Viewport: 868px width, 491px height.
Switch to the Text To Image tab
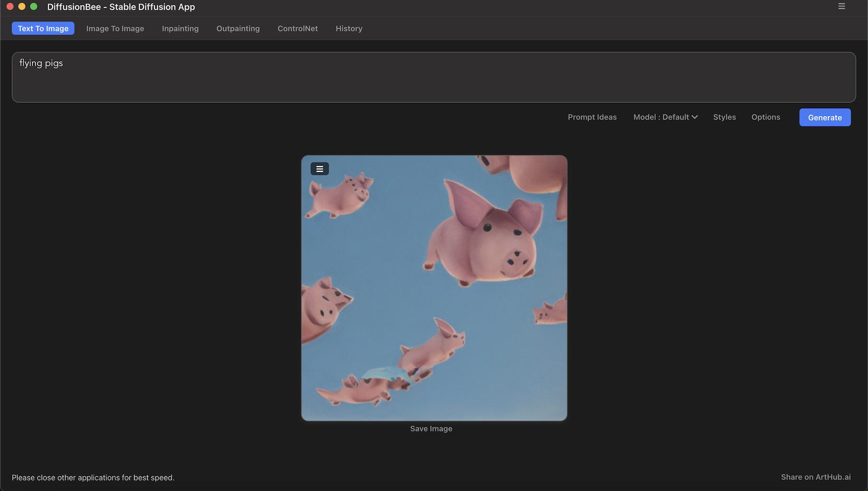pos(43,28)
